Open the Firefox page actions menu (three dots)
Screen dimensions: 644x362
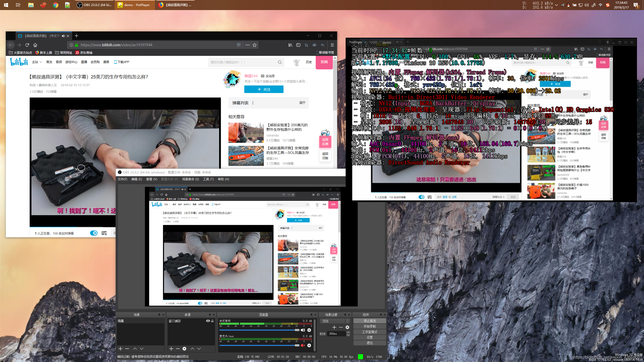(247, 45)
